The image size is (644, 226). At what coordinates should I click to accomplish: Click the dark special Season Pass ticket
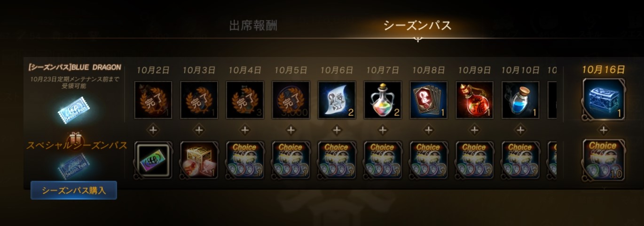point(74,166)
